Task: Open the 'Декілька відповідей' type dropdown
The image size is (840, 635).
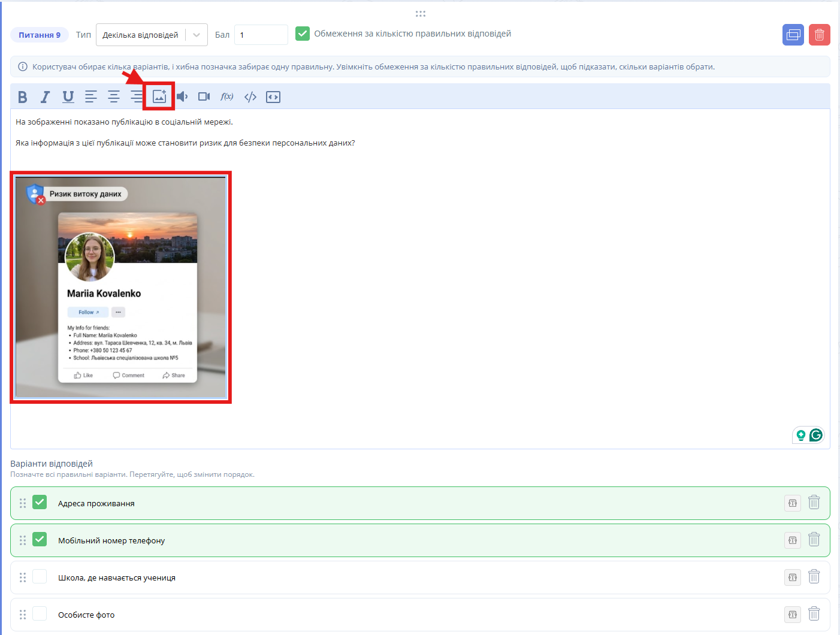Action: [x=152, y=35]
